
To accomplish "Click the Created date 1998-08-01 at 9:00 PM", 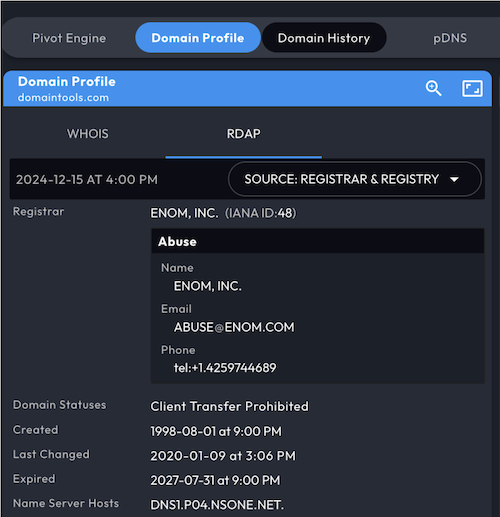I will click(216, 431).
